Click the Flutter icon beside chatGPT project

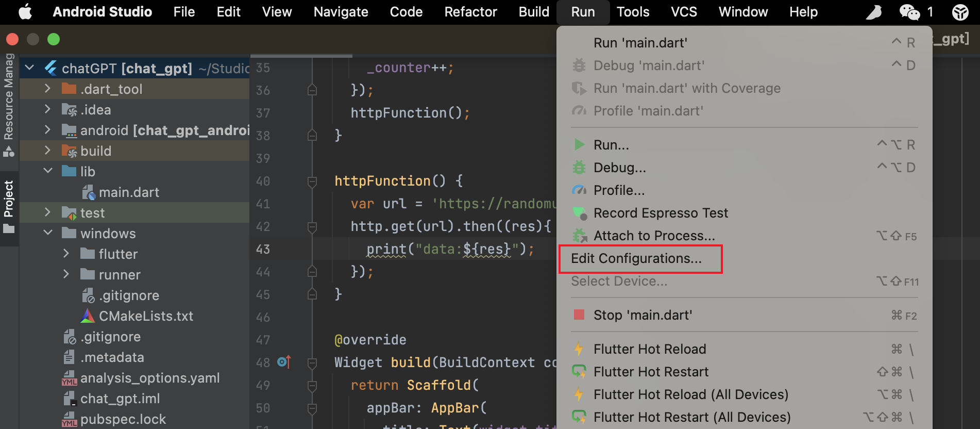click(x=50, y=68)
